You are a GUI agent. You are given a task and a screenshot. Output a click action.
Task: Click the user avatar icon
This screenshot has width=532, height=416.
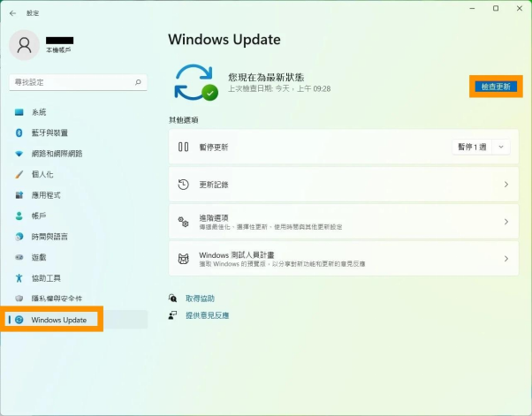coord(24,45)
